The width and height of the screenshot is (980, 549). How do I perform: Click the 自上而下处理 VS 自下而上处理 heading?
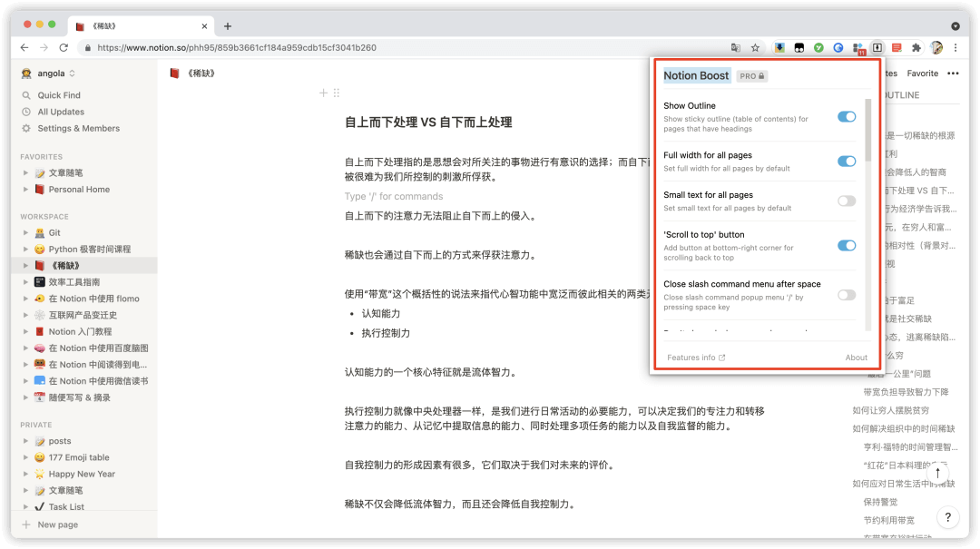tap(428, 123)
